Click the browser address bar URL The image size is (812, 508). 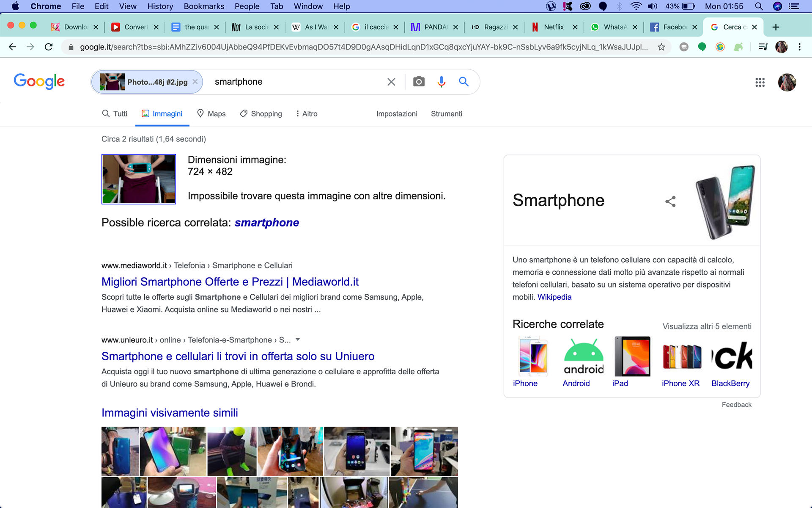pyautogui.click(x=364, y=47)
